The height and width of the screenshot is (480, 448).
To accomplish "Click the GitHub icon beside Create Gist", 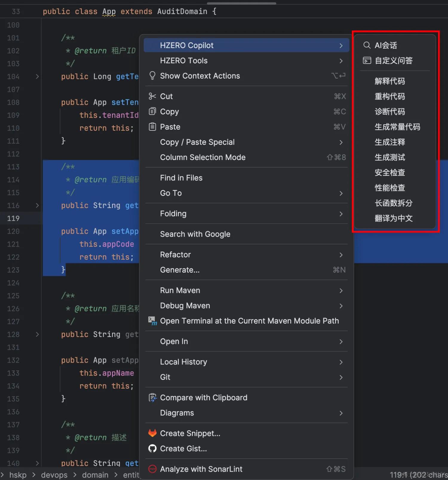I will (152, 448).
